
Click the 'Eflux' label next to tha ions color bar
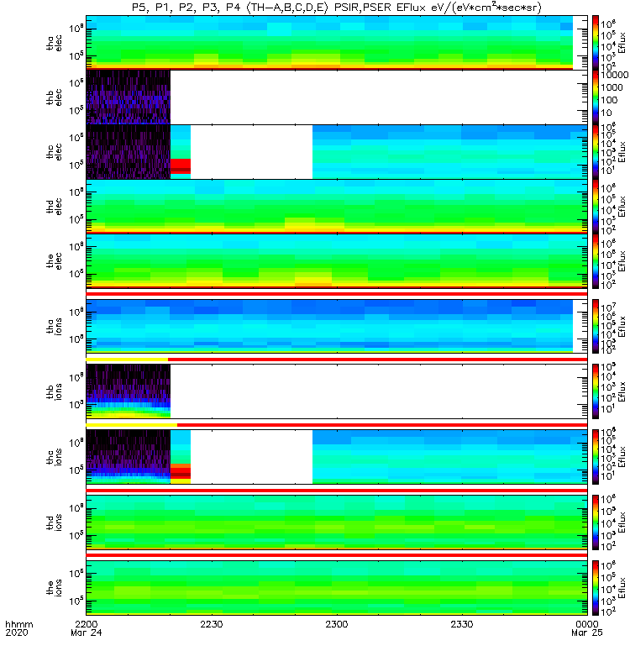click(622, 327)
